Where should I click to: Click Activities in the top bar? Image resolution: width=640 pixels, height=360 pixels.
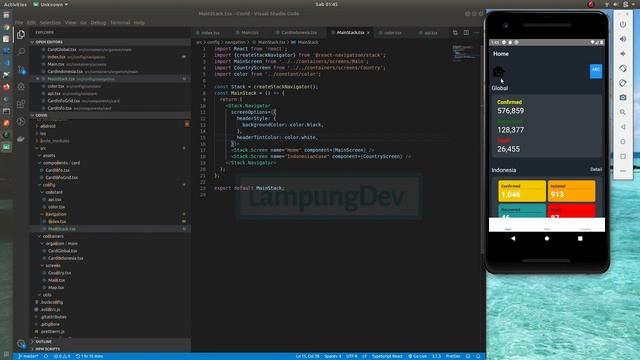(x=15, y=4)
